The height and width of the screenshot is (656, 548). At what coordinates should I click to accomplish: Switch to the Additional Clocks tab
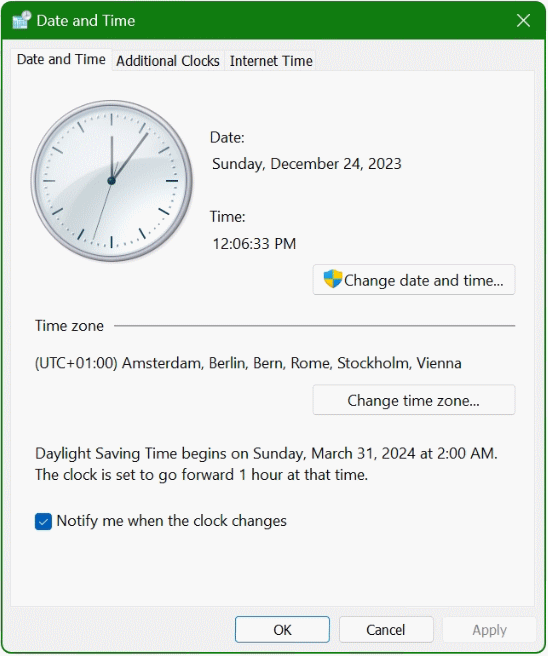coord(168,61)
